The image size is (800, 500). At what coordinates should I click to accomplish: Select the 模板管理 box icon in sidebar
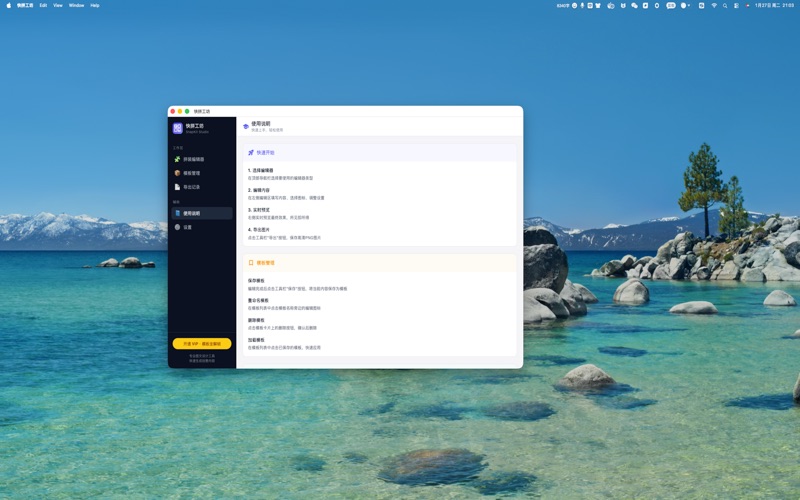click(x=178, y=173)
